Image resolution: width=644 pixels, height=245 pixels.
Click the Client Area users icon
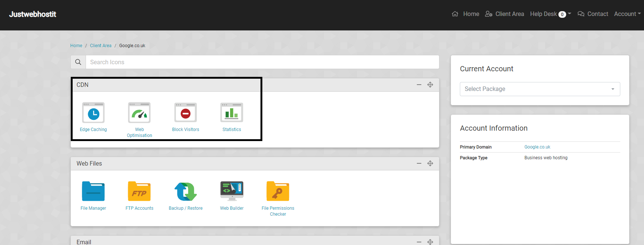point(489,14)
